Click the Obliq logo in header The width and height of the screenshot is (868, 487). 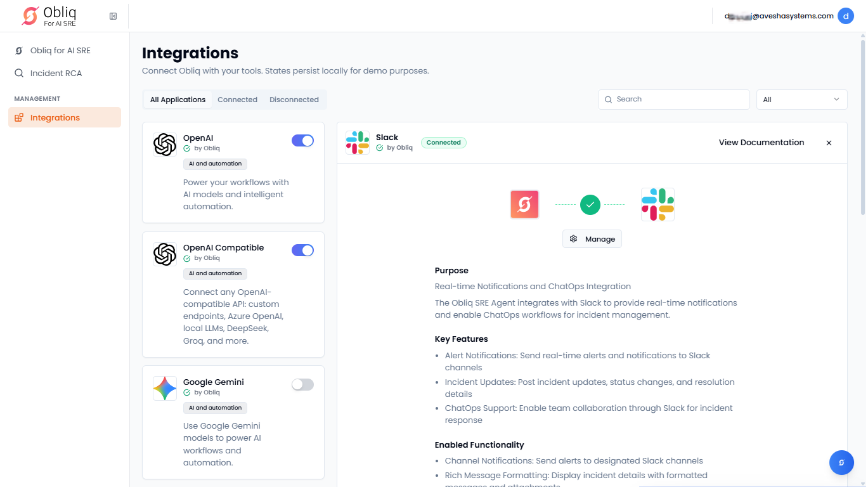click(49, 16)
